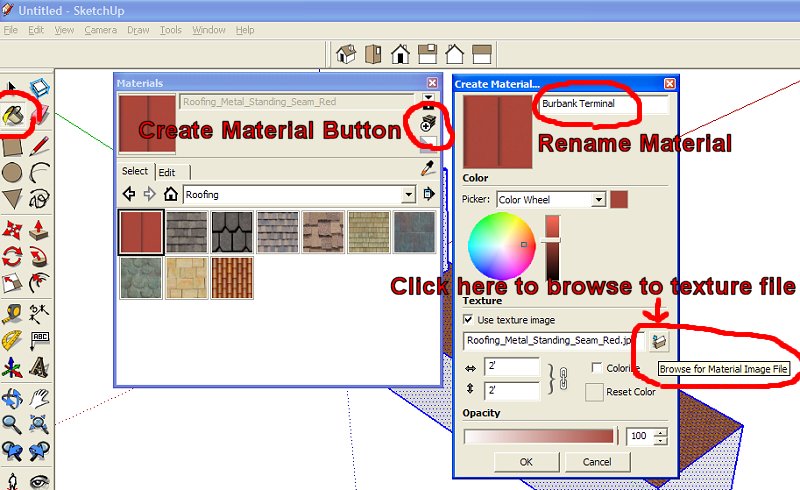Image resolution: width=800 pixels, height=490 pixels.
Task: Choose the Make Component tool
Action: (39, 88)
